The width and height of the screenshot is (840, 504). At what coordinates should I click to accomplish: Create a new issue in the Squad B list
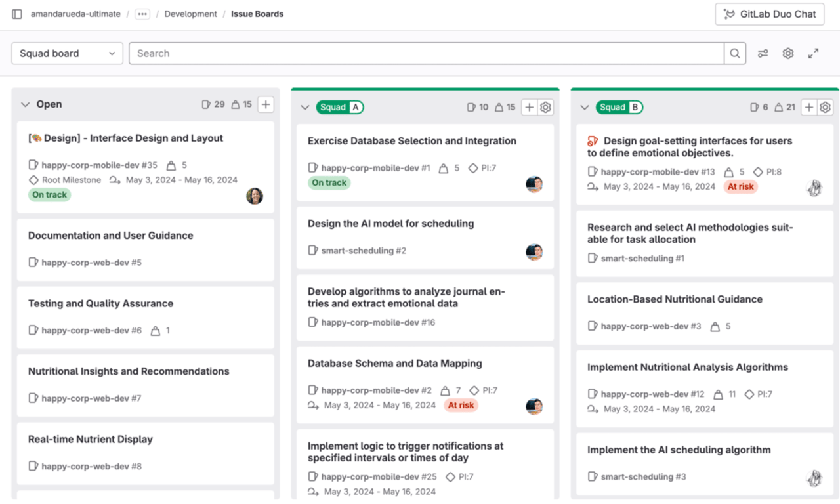pyautogui.click(x=808, y=107)
